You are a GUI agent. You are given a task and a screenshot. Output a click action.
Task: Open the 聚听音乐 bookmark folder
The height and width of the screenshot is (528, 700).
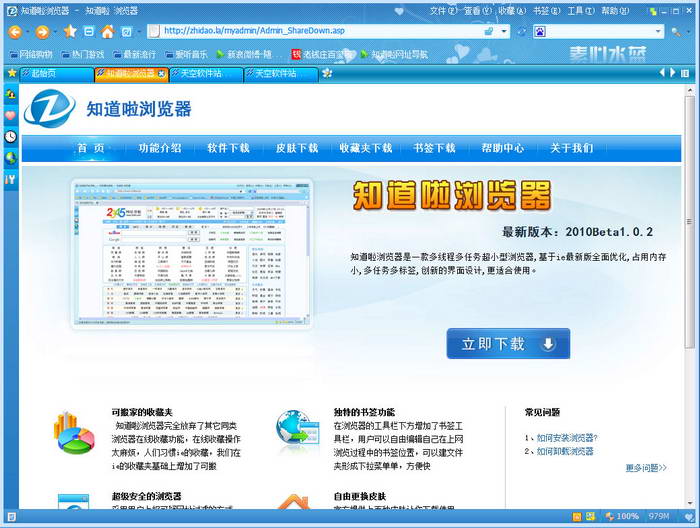(186, 54)
